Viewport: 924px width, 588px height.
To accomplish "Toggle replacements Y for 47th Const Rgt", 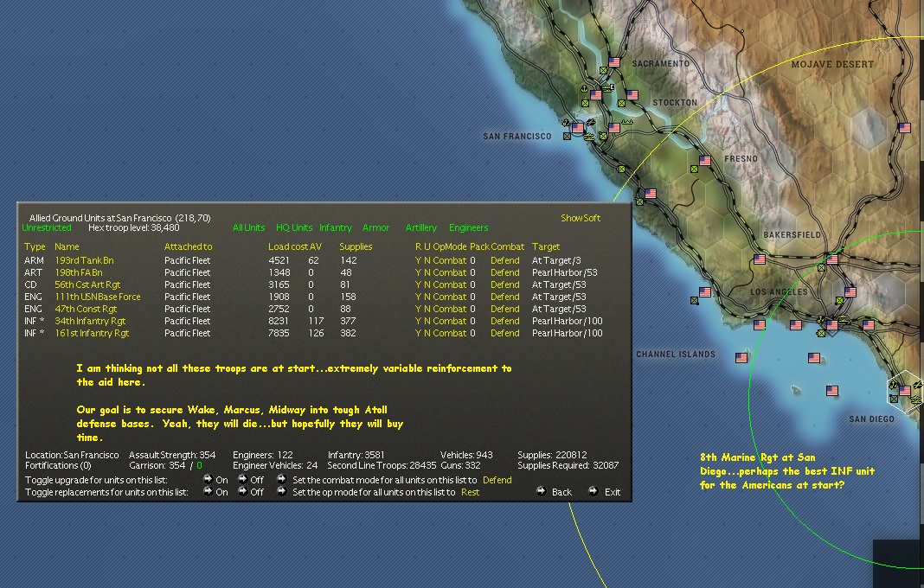I will [x=418, y=309].
